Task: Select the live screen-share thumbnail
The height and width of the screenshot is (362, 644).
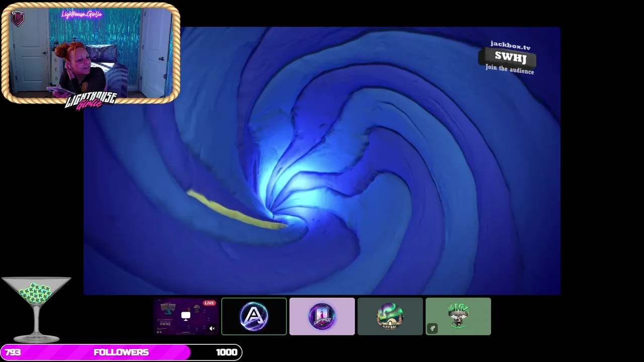Action: tap(186, 316)
